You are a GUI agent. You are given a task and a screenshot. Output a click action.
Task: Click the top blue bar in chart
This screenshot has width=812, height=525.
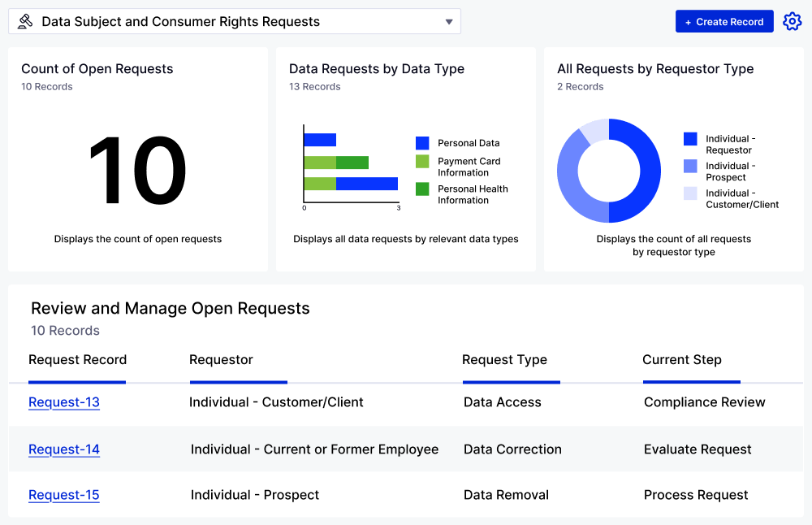pyautogui.click(x=320, y=140)
